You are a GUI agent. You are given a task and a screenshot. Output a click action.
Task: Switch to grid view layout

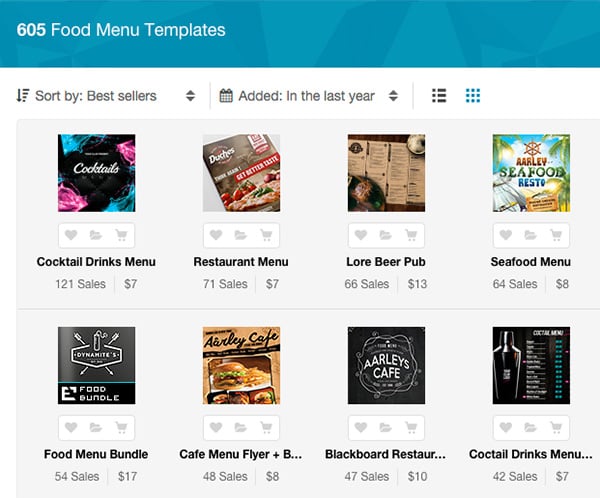473,96
